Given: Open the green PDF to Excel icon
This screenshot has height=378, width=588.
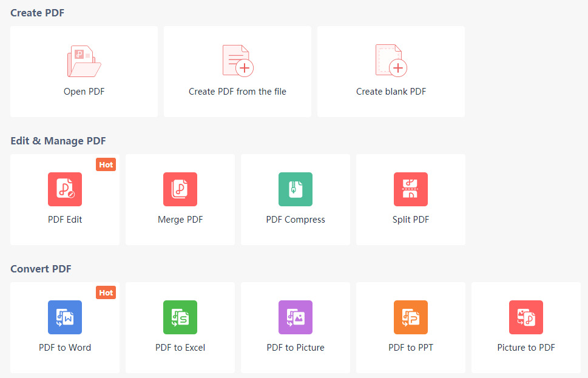Looking at the screenshot, I should [x=180, y=317].
